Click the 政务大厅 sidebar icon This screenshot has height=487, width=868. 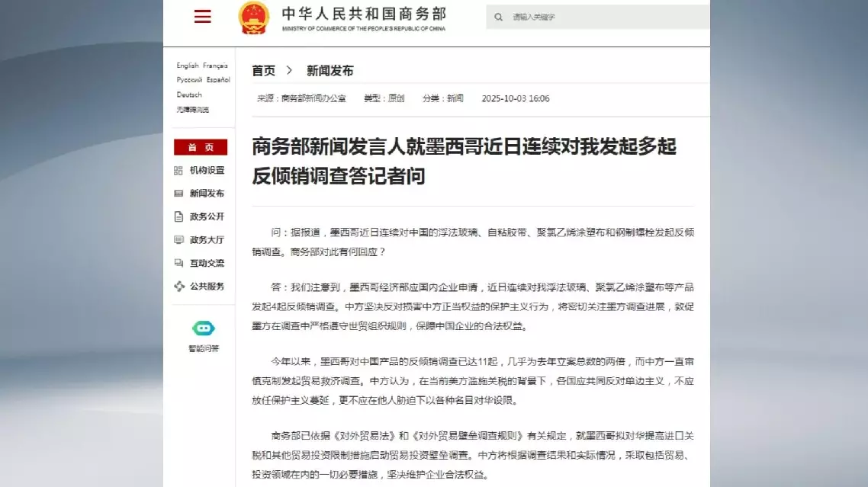(x=178, y=239)
